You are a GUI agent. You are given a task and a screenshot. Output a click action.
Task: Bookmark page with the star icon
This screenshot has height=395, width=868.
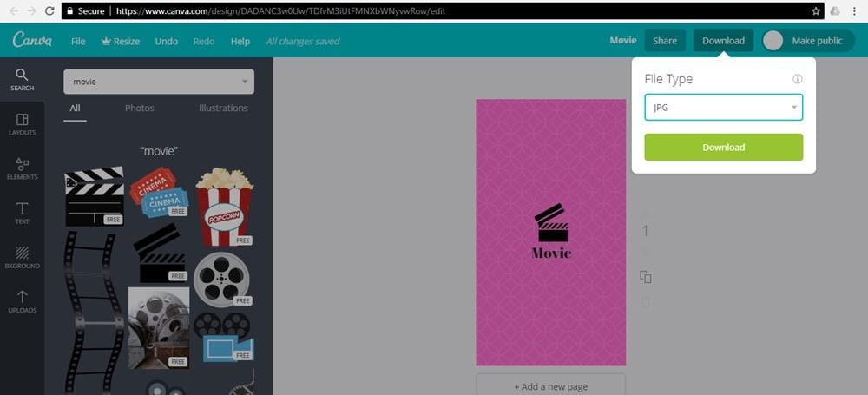click(815, 10)
